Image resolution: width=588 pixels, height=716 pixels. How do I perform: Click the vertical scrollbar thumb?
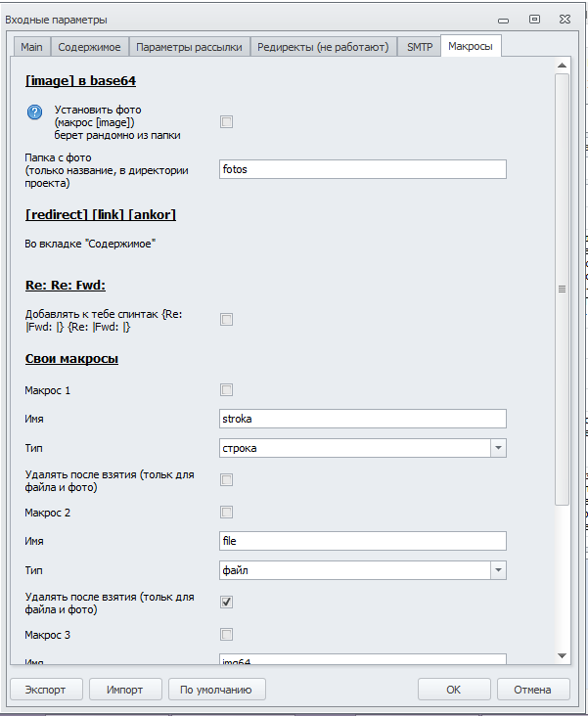tap(562, 289)
